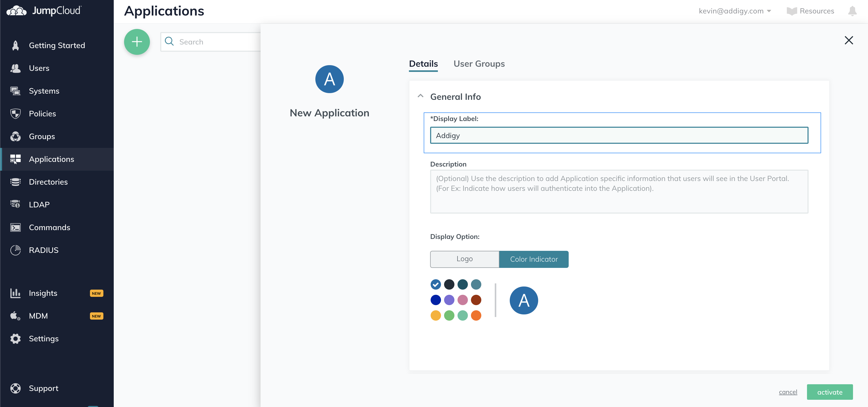Close the New Application panel
Screen dimensions: 868x407
(x=848, y=40)
